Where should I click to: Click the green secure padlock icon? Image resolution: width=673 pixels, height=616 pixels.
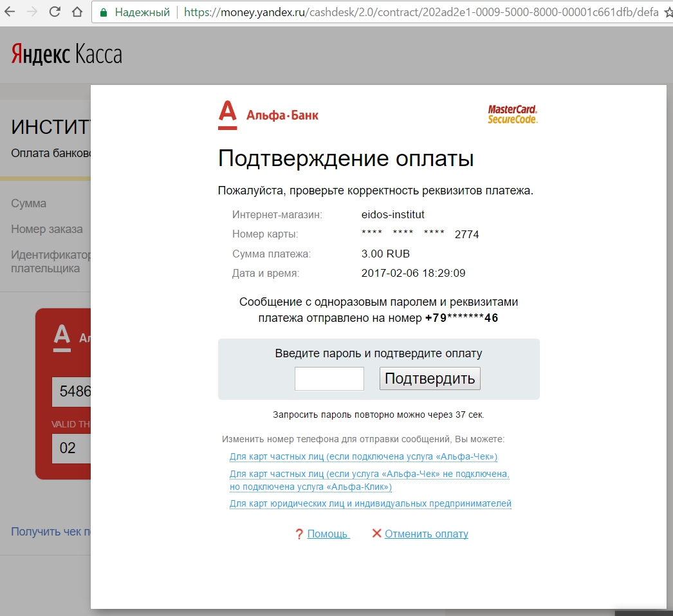(104, 12)
